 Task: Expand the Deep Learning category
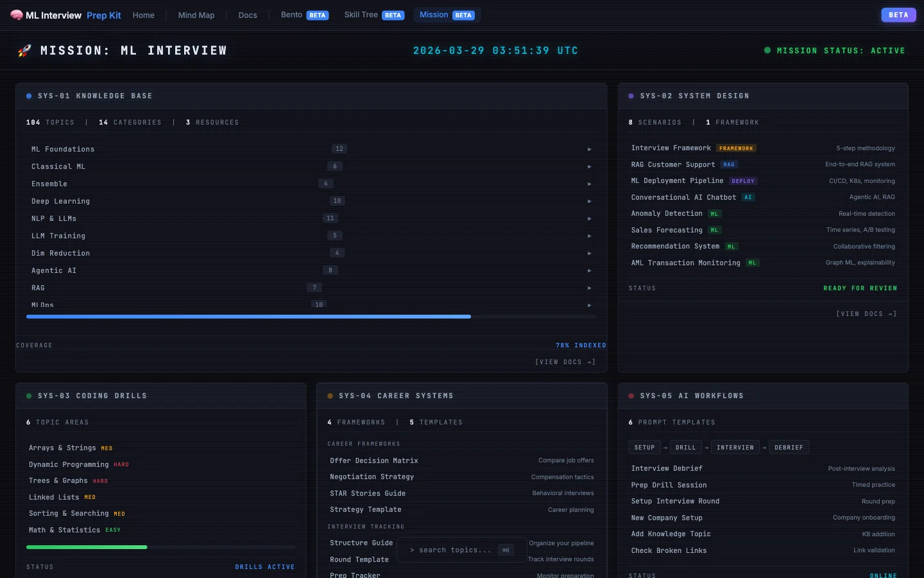click(589, 202)
